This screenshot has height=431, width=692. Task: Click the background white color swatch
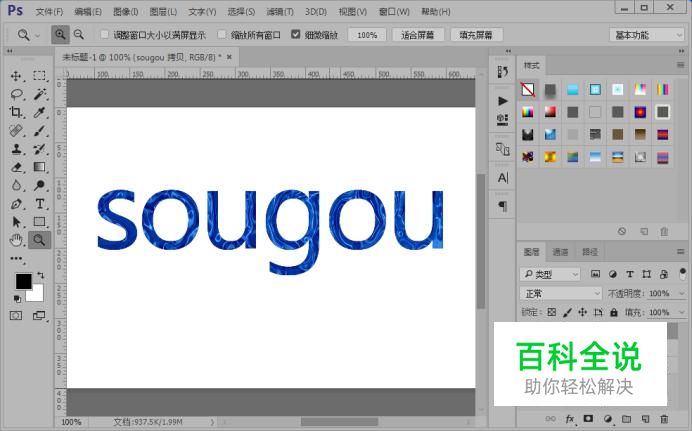coord(38,296)
